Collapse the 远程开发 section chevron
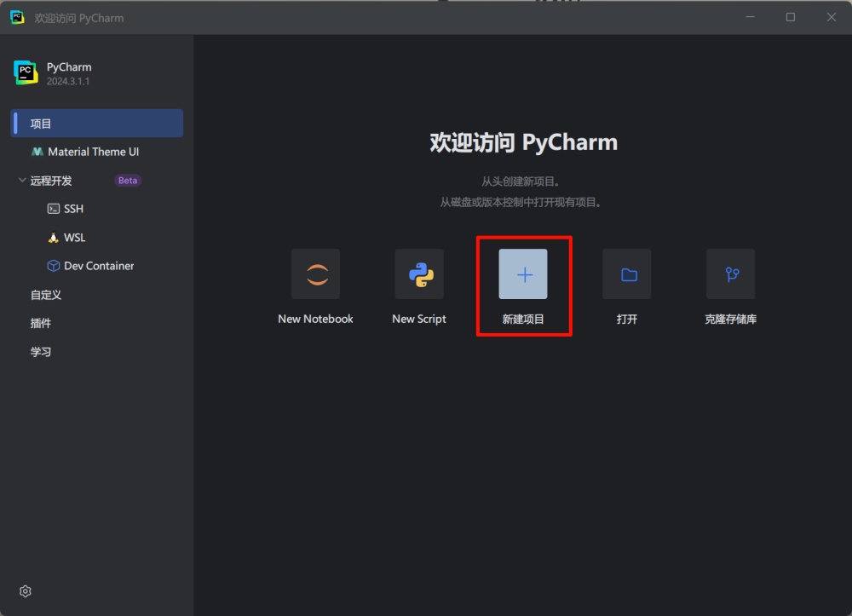 [x=22, y=181]
